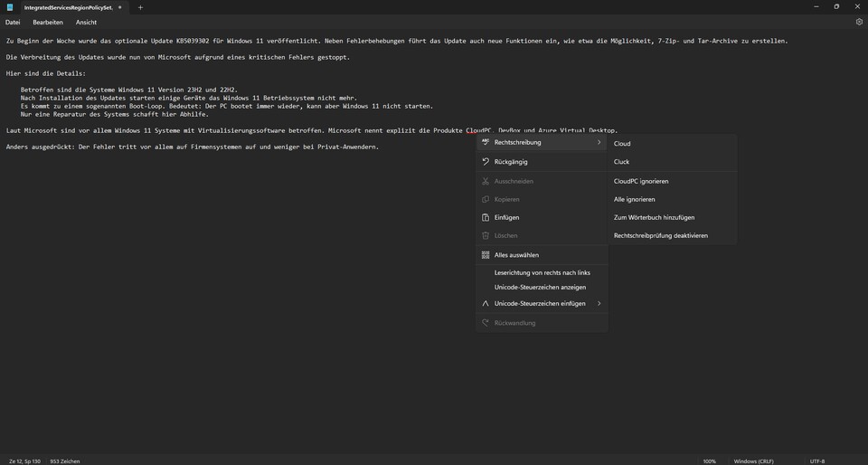
Task: Toggle Unicode-Steuerzeichen anzeigen
Action: [540, 288]
